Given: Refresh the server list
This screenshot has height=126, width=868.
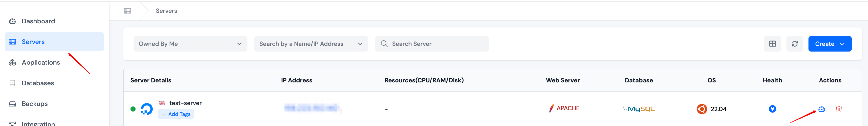Looking at the screenshot, I should tap(795, 44).
